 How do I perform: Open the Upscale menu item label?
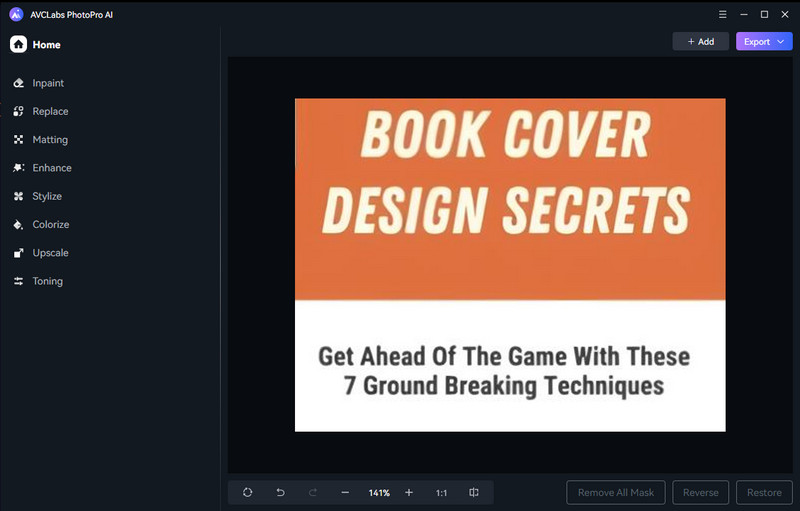[x=50, y=253]
